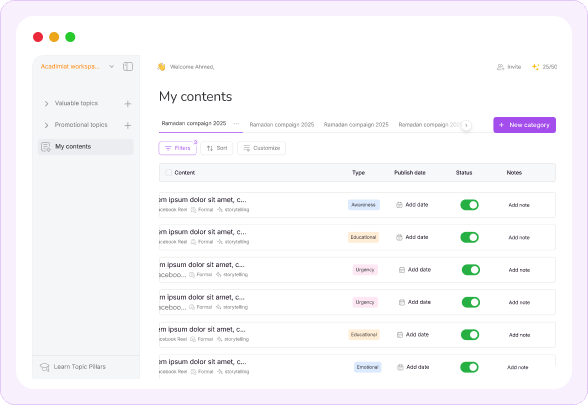The height and width of the screenshot is (405, 588).
Task: Open the content title in Emotional row
Action: click(202, 362)
